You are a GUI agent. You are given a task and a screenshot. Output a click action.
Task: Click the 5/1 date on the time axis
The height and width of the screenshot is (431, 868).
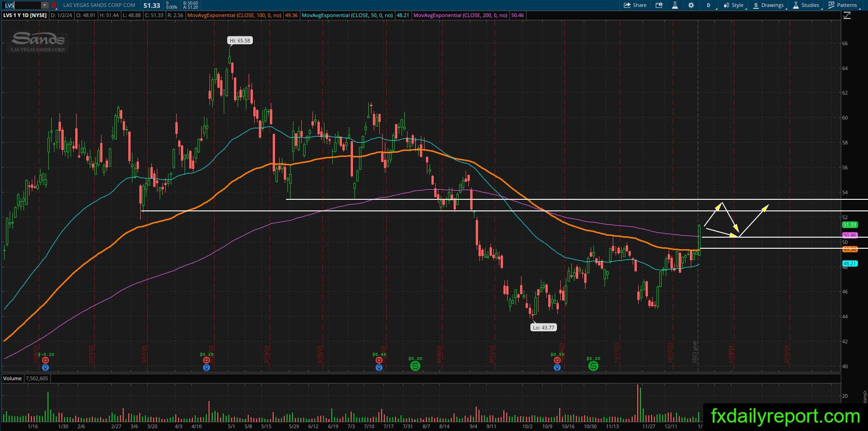tap(231, 426)
